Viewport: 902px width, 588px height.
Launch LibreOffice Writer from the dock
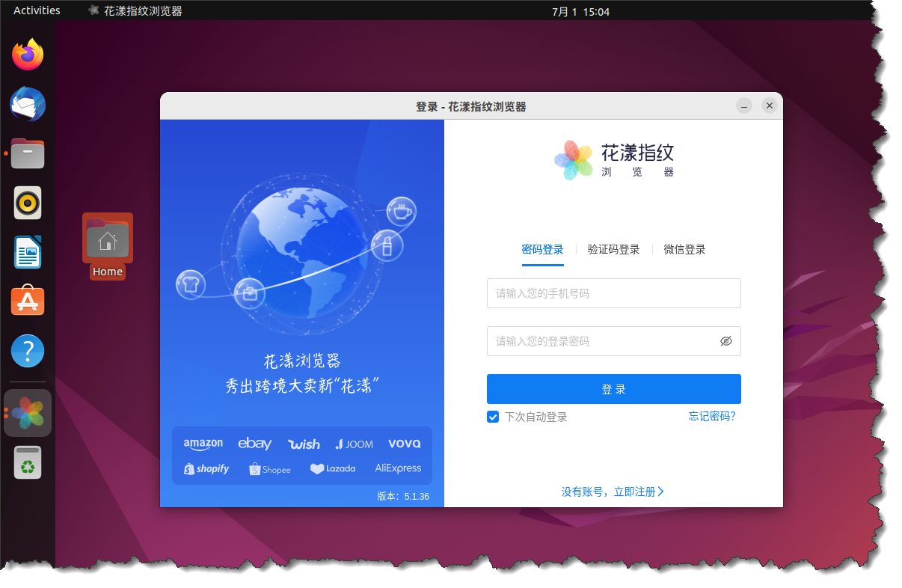pyautogui.click(x=28, y=252)
